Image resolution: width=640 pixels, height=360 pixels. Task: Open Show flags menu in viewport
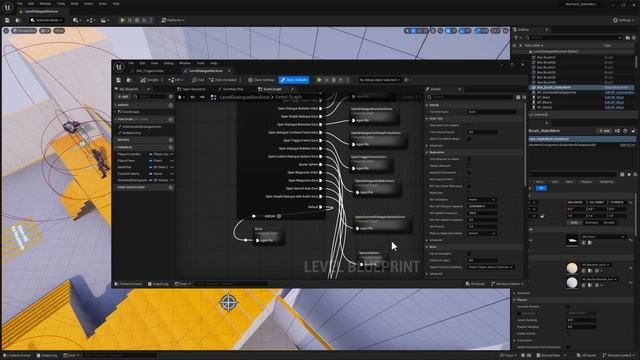tap(59, 31)
